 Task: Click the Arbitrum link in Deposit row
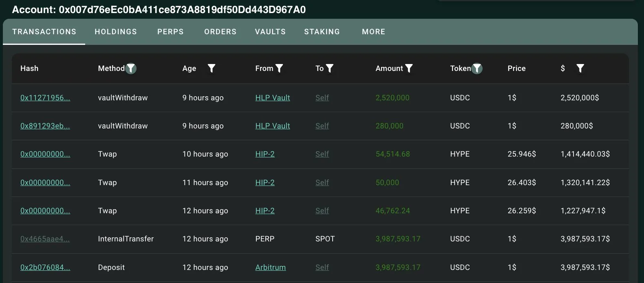coord(270,268)
